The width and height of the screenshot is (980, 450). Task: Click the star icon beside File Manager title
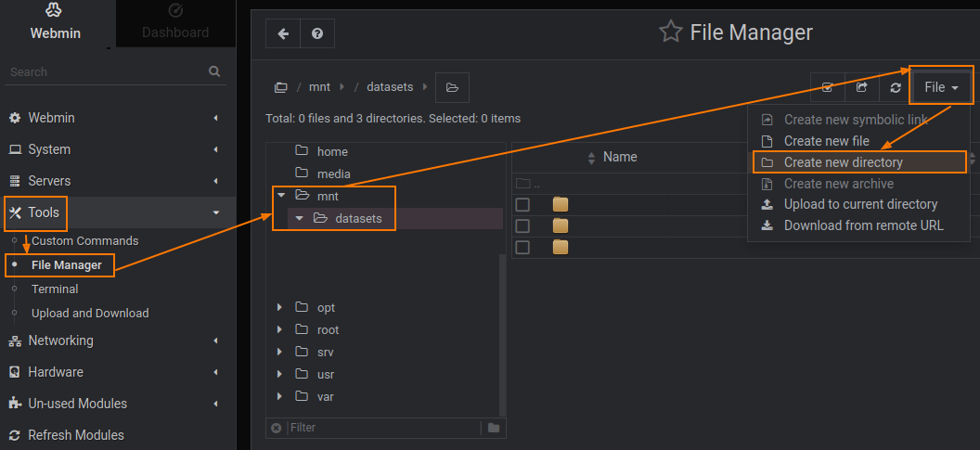pyautogui.click(x=670, y=32)
